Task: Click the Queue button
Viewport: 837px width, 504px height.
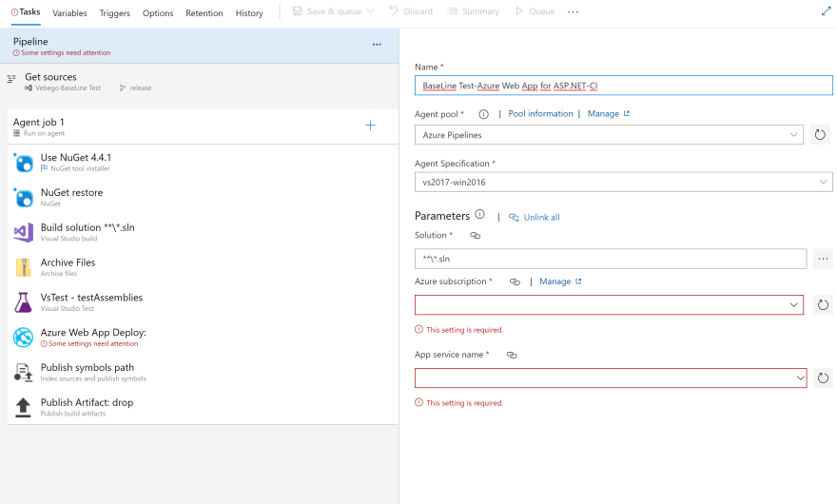Action: click(535, 11)
